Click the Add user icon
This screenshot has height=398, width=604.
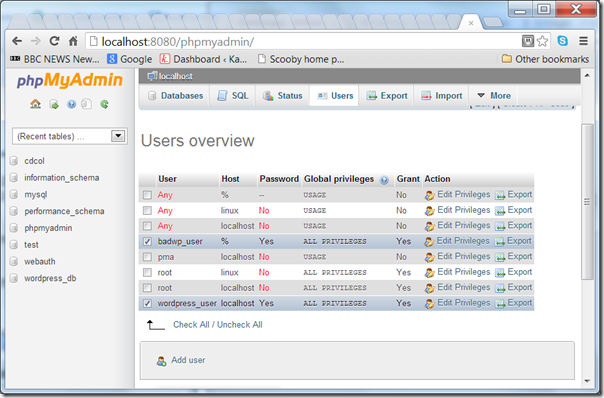(x=161, y=361)
